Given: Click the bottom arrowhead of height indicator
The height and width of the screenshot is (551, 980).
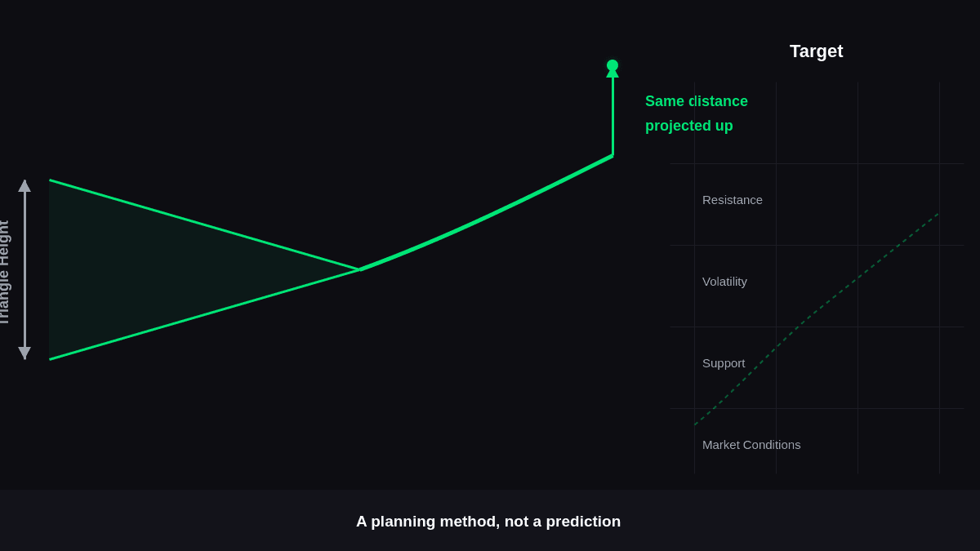Looking at the screenshot, I should point(24,353).
